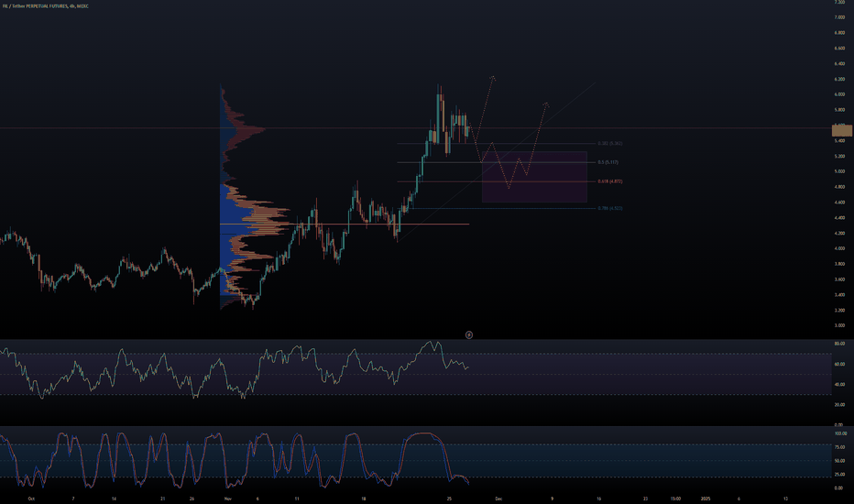This screenshot has height=504, width=854.
Task: Click the 3.000 price axis label
Action: 839,325
